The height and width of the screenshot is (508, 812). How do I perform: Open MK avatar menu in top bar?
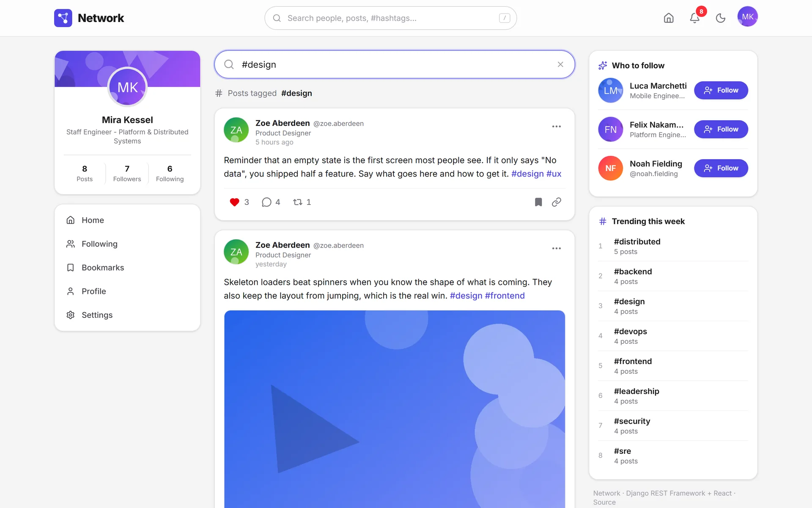[x=747, y=17]
